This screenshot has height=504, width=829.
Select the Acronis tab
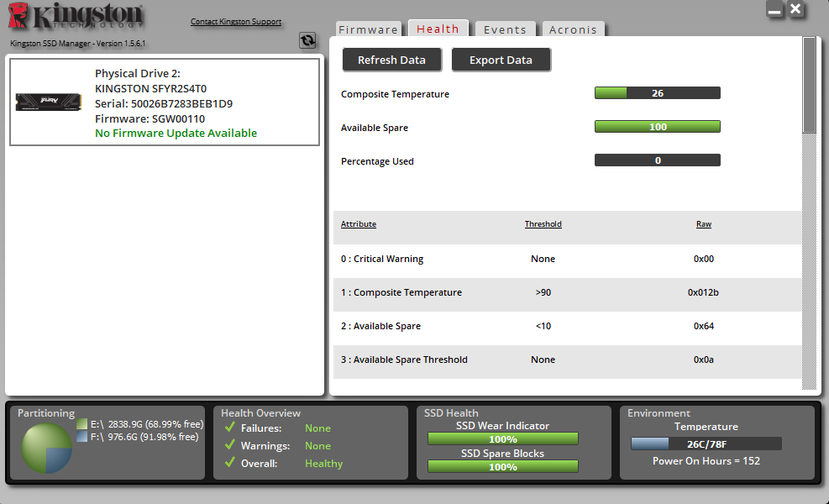[x=573, y=29]
